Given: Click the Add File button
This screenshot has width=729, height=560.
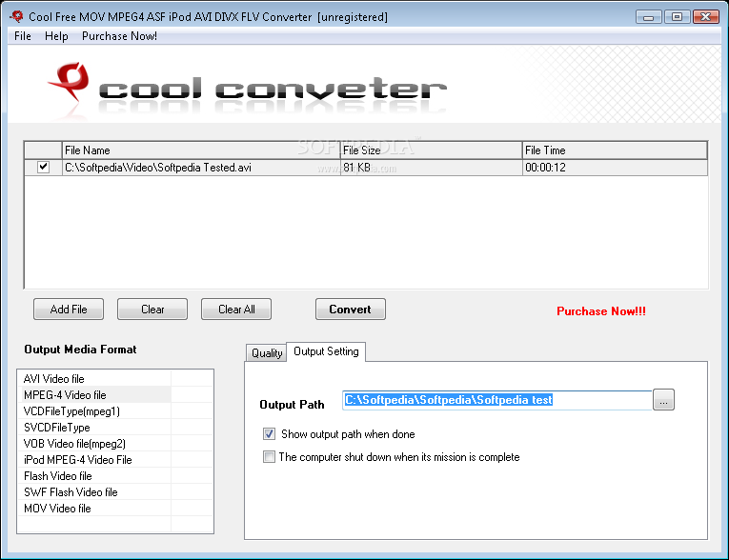Looking at the screenshot, I should [69, 309].
